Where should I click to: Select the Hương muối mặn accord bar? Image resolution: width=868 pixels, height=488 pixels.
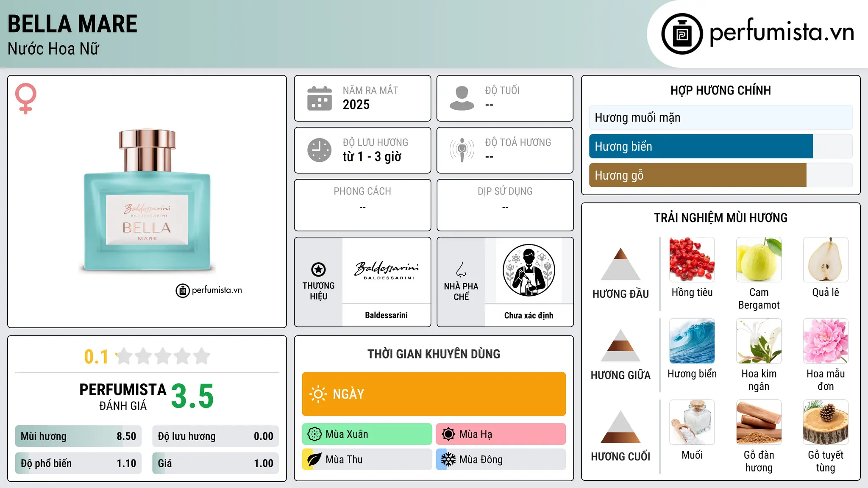tap(721, 117)
